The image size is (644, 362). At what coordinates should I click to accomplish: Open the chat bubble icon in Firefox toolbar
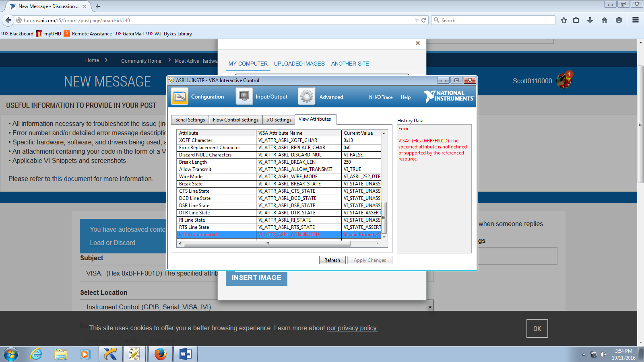tap(619, 20)
